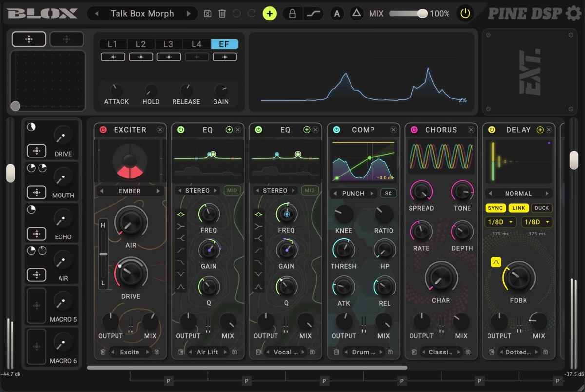Click the assign crosshair beside the MOUTH macro

coord(37,193)
